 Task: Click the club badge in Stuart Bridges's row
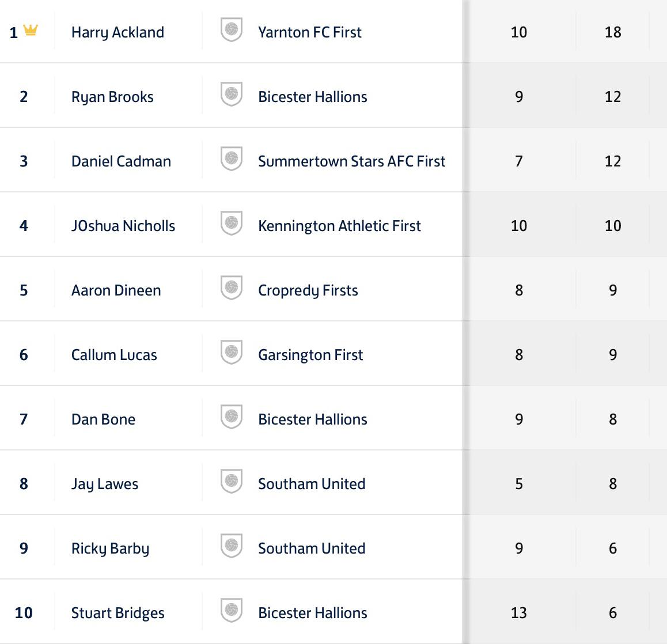[232, 611]
